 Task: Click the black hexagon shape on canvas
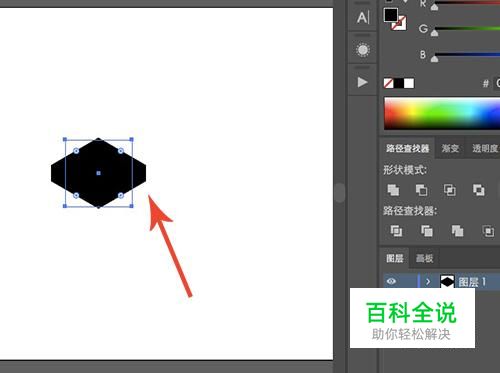98,173
